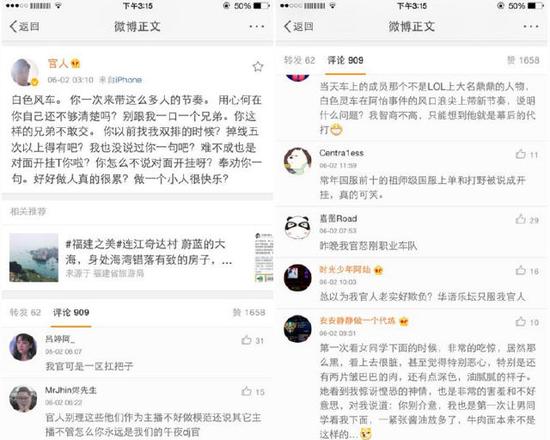Like the Road comment with 29 likes
Image resolution: width=550 pixels, height=440 pixels.
click(521, 220)
